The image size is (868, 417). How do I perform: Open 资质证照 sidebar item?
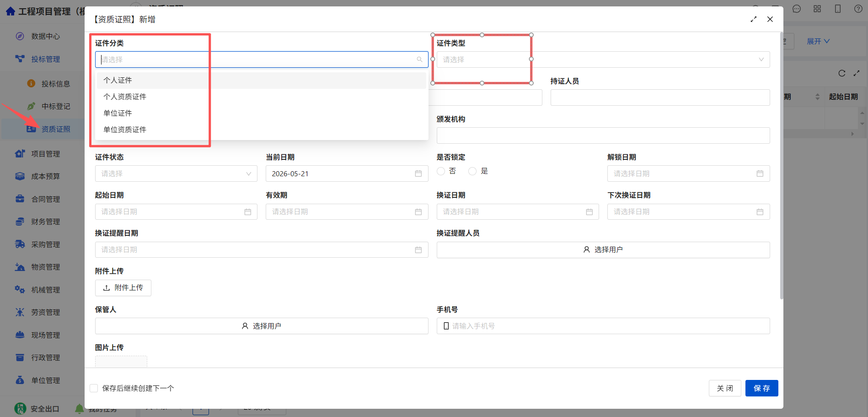tap(55, 129)
